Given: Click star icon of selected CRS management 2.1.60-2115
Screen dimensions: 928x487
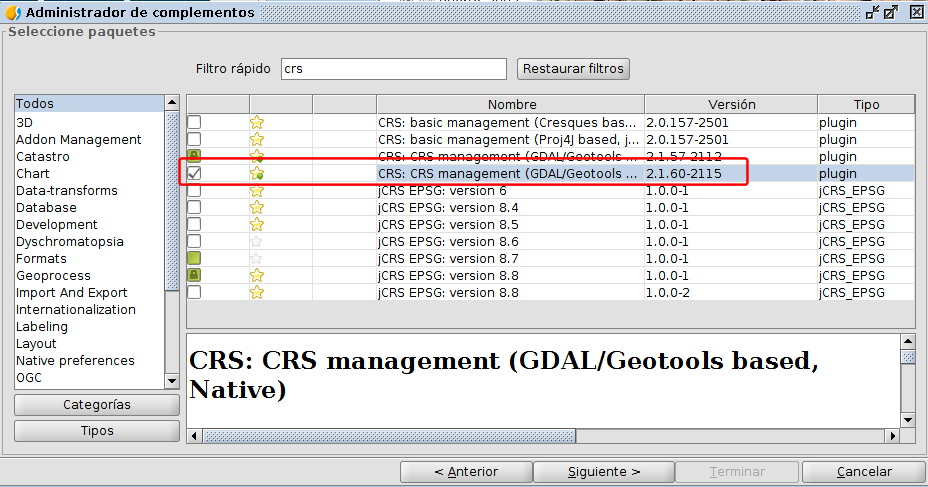Looking at the screenshot, I should click(x=256, y=174).
